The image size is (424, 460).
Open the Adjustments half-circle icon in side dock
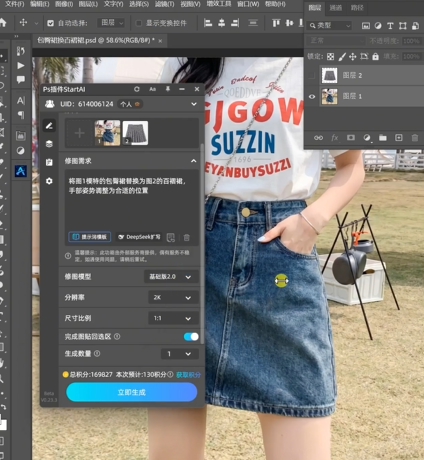point(21,150)
